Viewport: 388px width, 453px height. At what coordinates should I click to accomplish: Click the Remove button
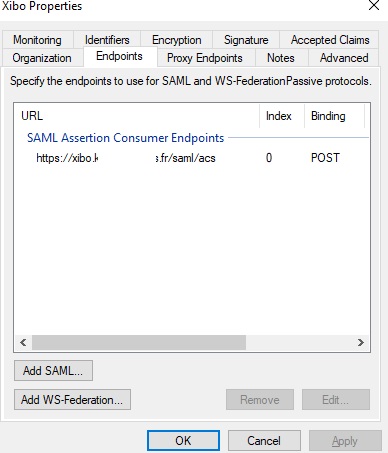pos(260,399)
